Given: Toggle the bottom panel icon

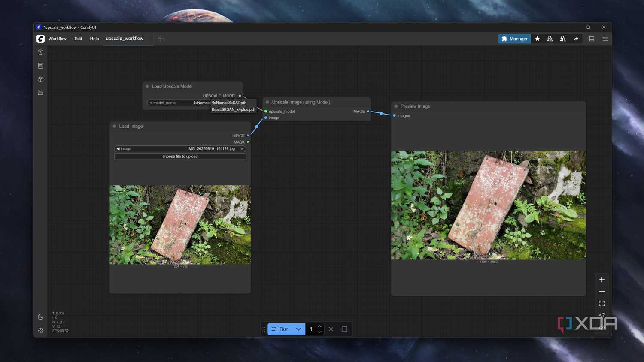Looking at the screenshot, I should [x=592, y=39].
